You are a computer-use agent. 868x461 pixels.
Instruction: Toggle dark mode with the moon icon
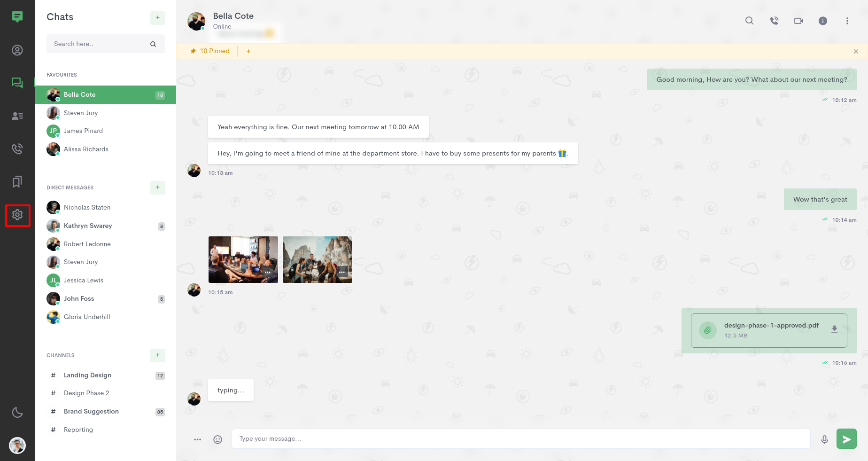coord(17,412)
